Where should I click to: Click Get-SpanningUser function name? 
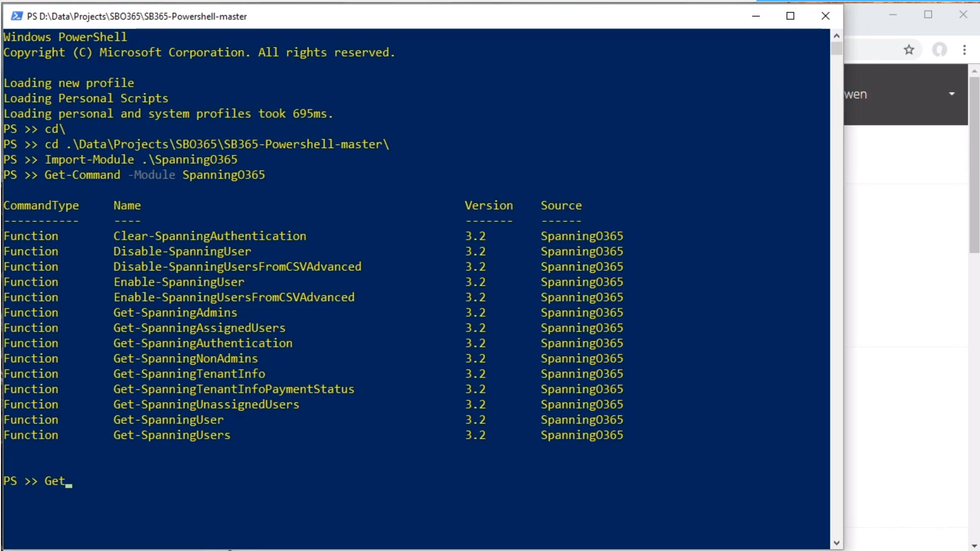pyautogui.click(x=168, y=420)
